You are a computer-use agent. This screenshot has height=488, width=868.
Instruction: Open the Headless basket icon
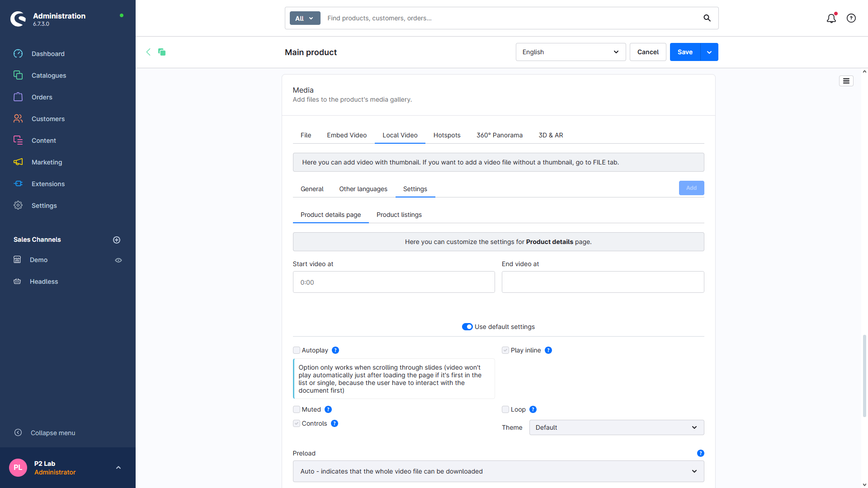(17, 282)
